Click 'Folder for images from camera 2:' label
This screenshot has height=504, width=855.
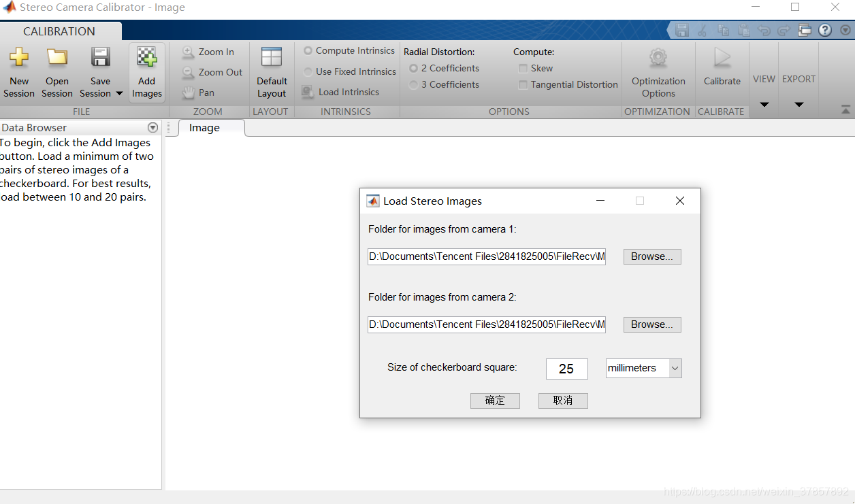[x=442, y=297]
